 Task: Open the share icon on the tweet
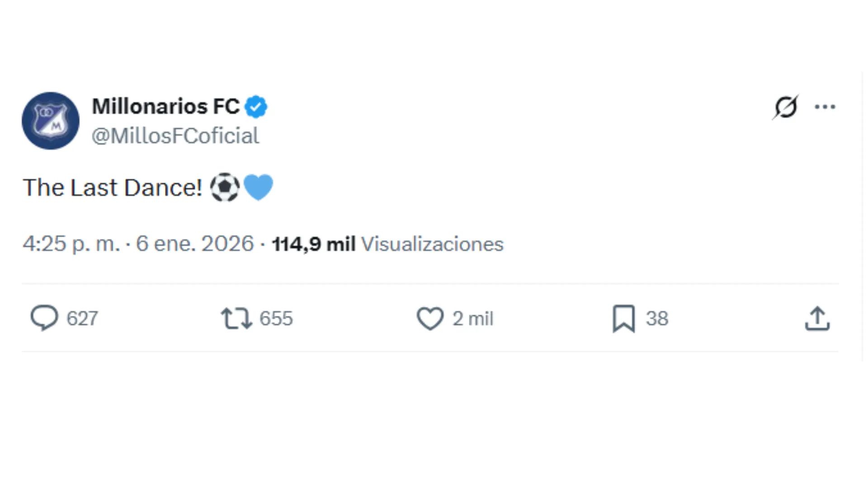[x=817, y=318]
